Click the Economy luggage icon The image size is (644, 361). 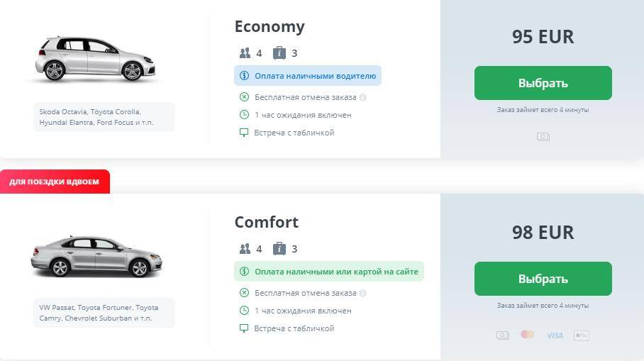[x=279, y=53]
